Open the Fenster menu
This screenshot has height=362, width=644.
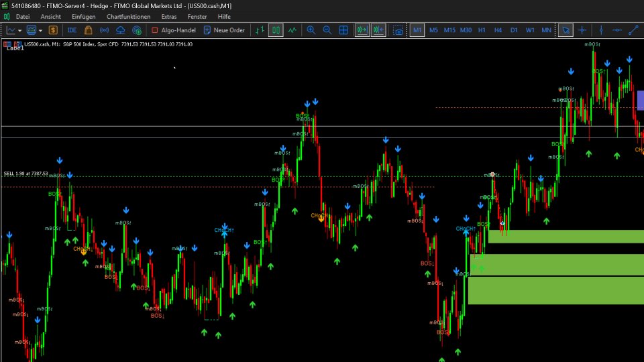coord(197,17)
